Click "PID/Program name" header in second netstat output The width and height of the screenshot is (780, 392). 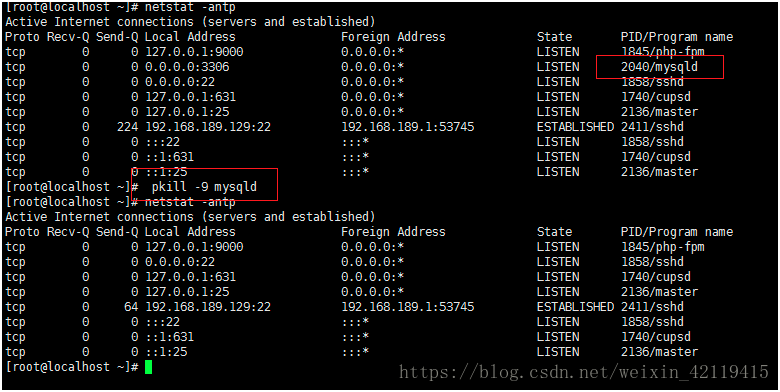(x=677, y=232)
